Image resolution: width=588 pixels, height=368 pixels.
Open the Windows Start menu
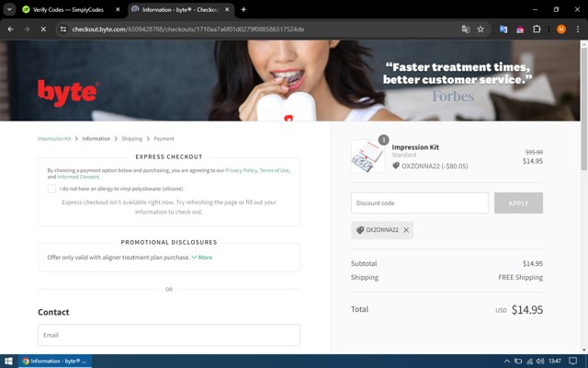coord(8,361)
